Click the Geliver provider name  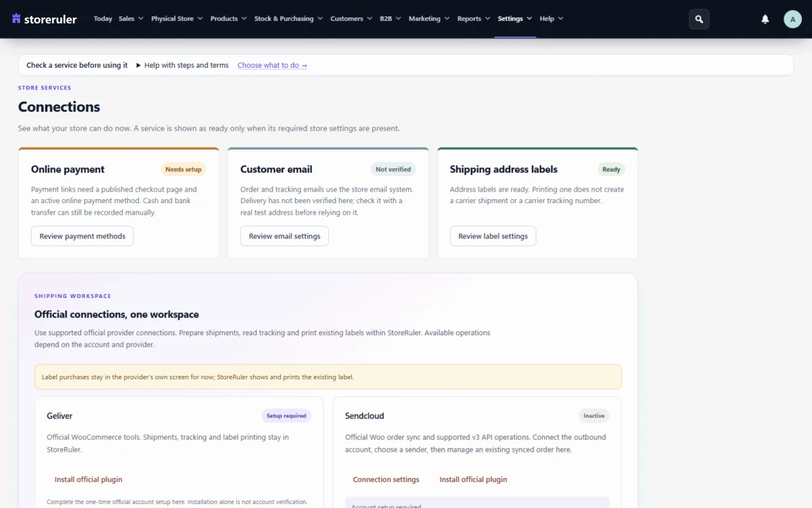point(60,416)
